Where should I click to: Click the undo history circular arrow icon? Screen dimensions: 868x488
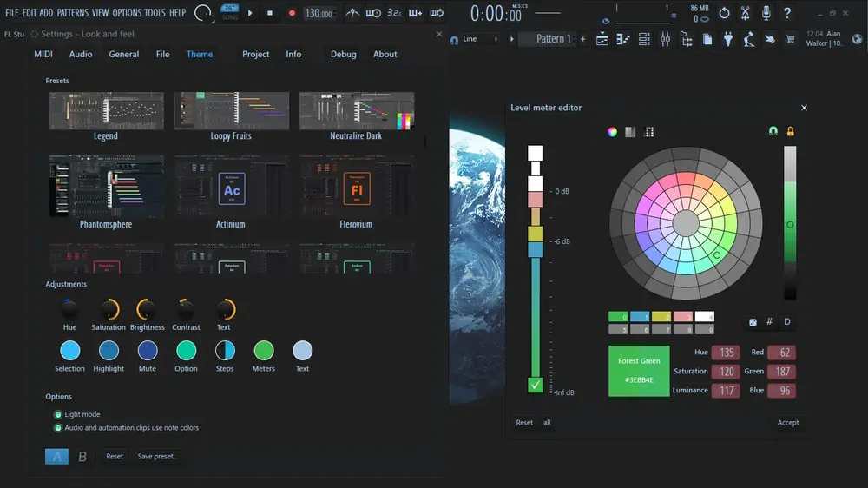click(724, 13)
